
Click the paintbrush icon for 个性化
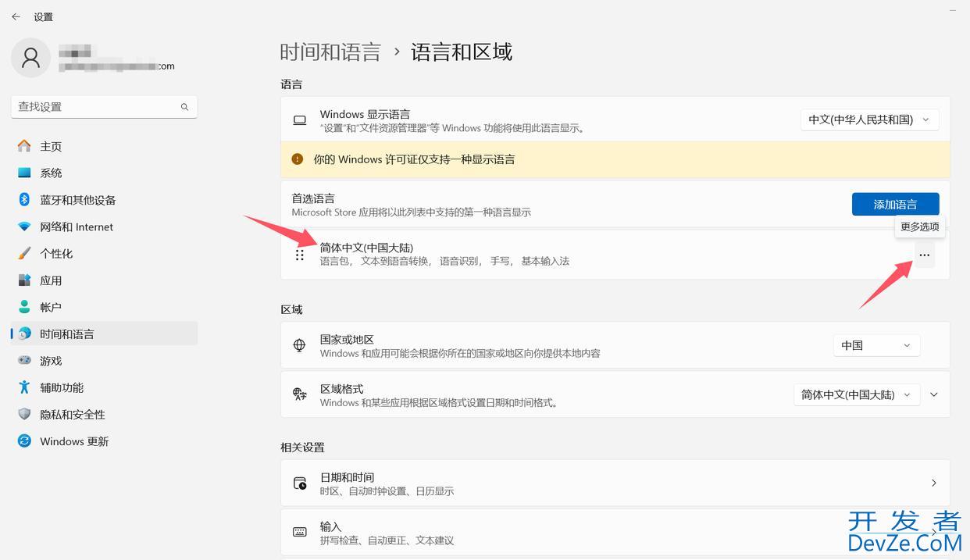click(x=24, y=253)
